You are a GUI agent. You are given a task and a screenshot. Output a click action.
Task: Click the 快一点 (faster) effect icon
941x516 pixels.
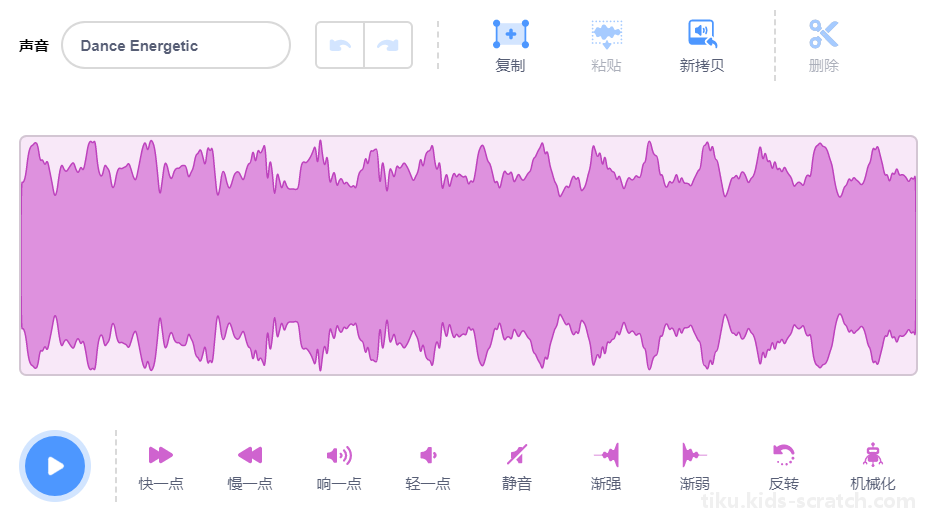click(x=161, y=455)
